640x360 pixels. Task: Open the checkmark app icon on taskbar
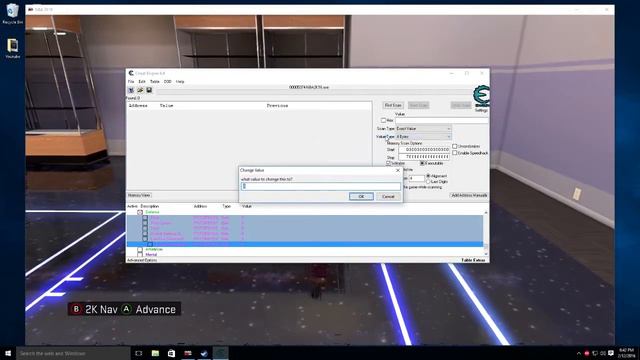[204, 353]
